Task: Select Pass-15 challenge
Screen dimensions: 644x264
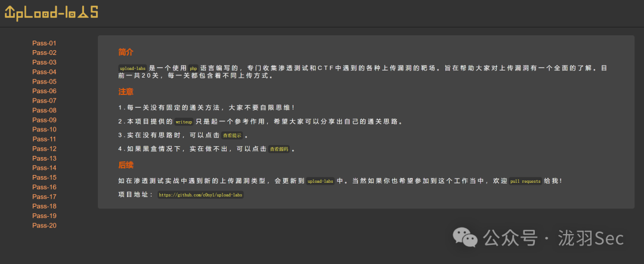Action: point(44,177)
